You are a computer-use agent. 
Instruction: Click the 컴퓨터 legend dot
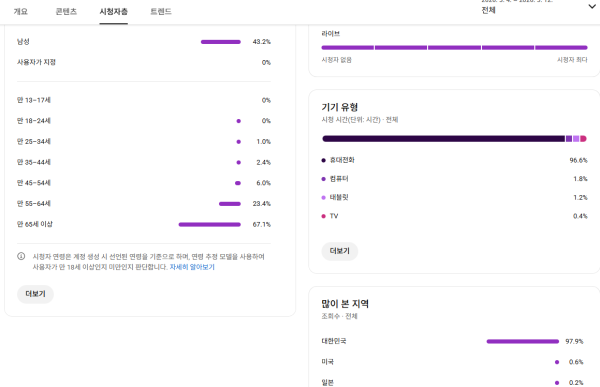pyautogui.click(x=323, y=179)
